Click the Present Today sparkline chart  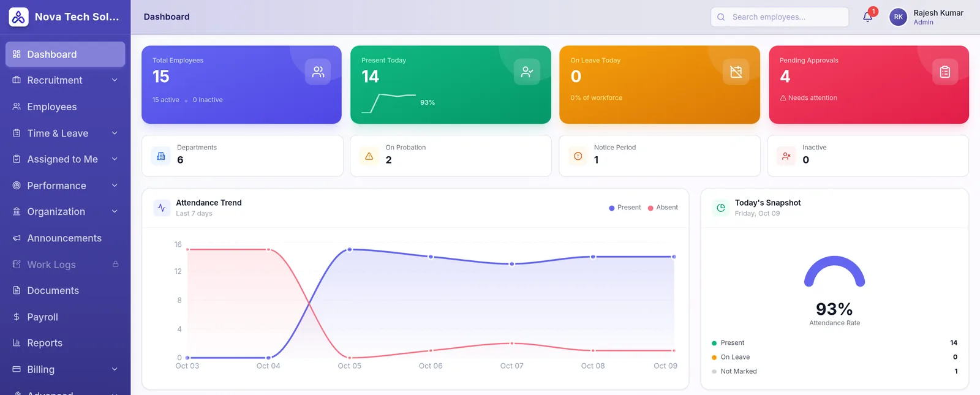388,103
